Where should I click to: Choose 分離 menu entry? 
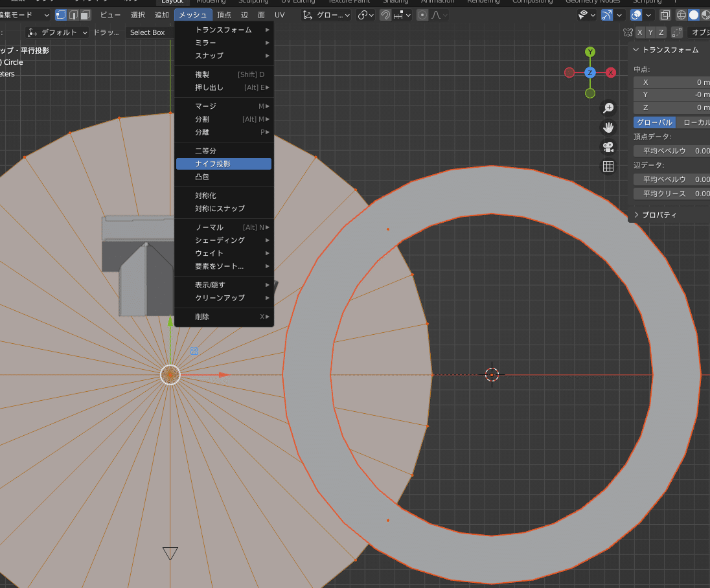pos(224,132)
